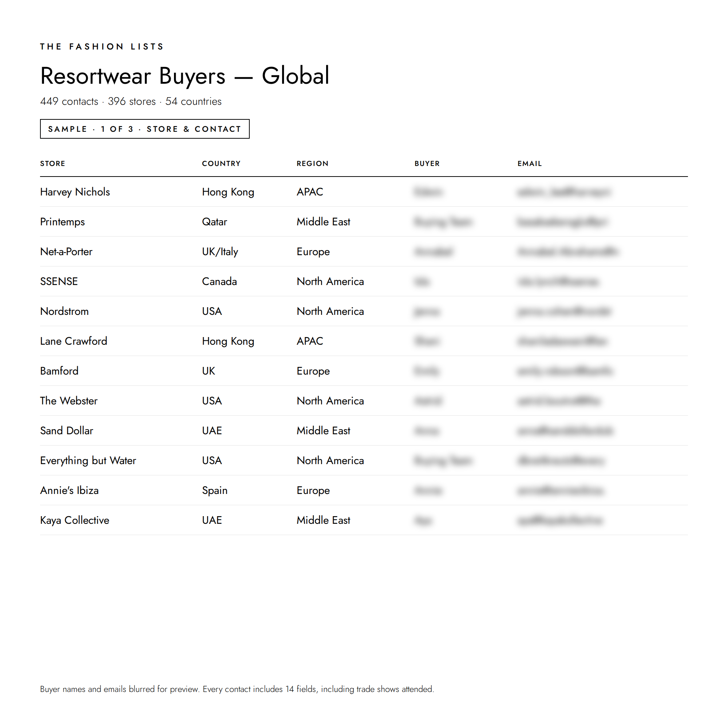The width and height of the screenshot is (728, 728).
Task: Click the footnote about blurred buyer names
Action: [237, 689]
